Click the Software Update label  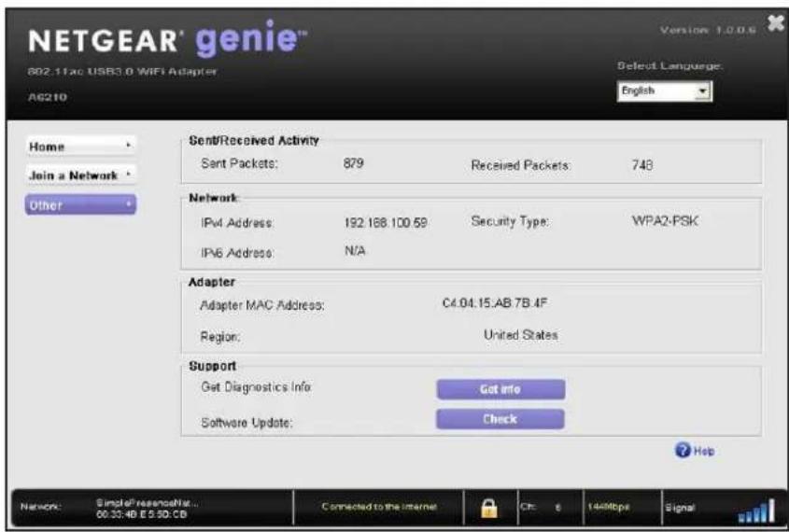(247, 423)
